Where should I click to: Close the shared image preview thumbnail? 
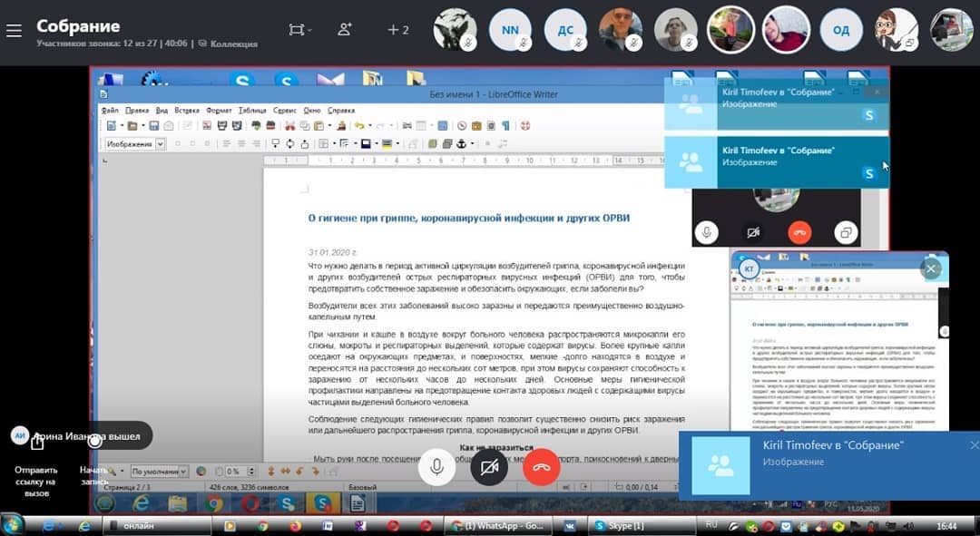pyautogui.click(x=931, y=269)
